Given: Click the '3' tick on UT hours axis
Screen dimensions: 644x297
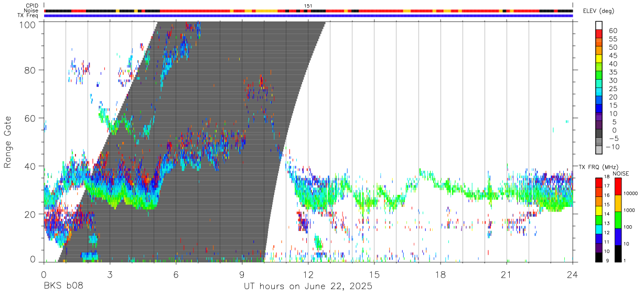Looking at the screenshot, I should pos(110,274).
